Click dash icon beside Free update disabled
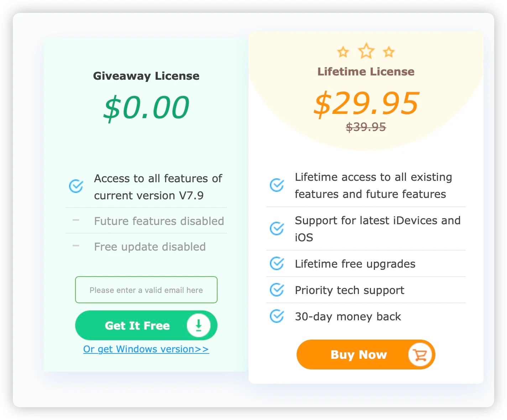This screenshot has width=507, height=420. coord(76,246)
